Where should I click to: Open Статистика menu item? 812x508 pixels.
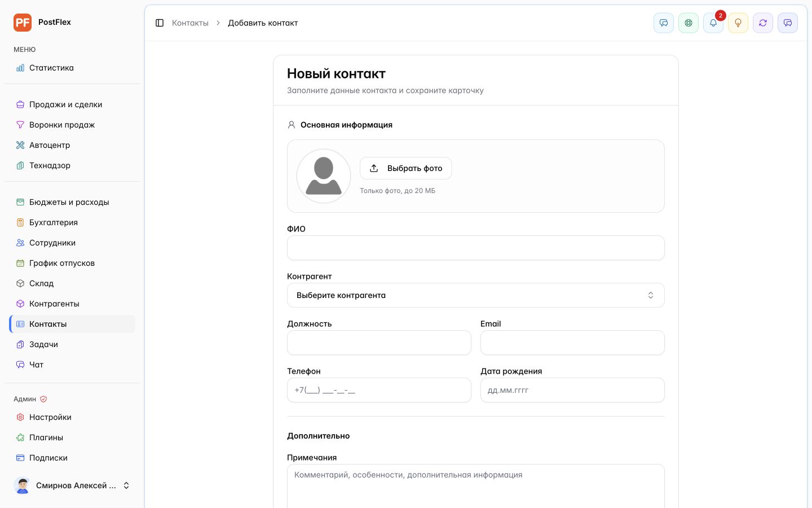pyautogui.click(x=72, y=68)
